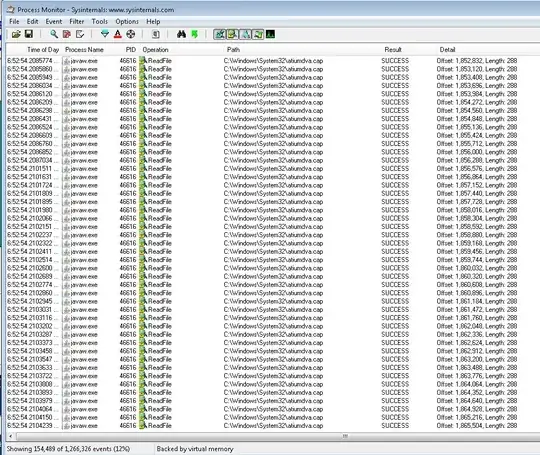This screenshot has height=455, width=540.
Task: Click the SUCCESS result for offset 1,862,048
Action: (x=395, y=326)
